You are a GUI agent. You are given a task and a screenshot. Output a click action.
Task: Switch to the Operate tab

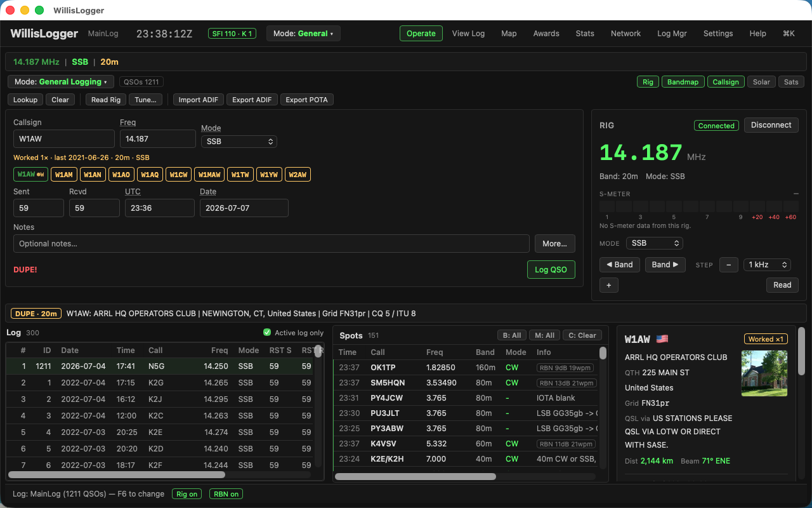(421, 34)
